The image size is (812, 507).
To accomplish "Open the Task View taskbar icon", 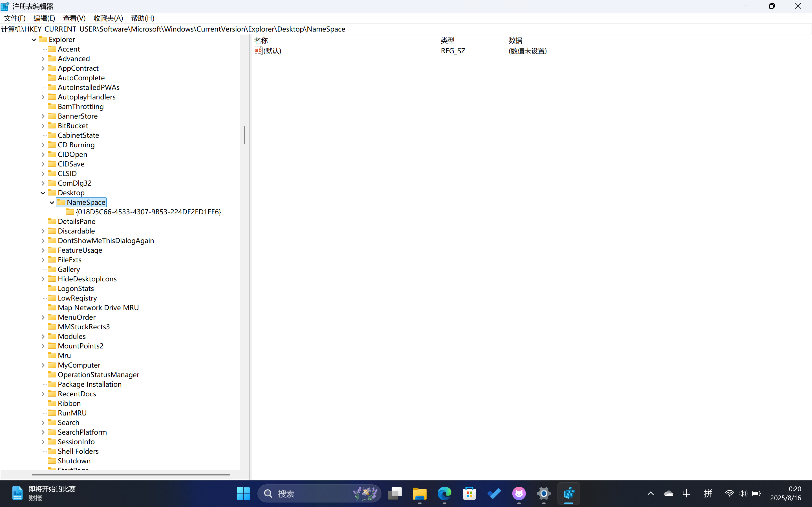I will [395, 493].
